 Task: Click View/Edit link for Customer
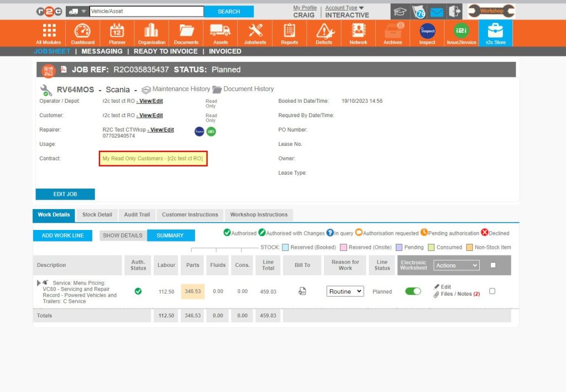(x=150, y=116)
